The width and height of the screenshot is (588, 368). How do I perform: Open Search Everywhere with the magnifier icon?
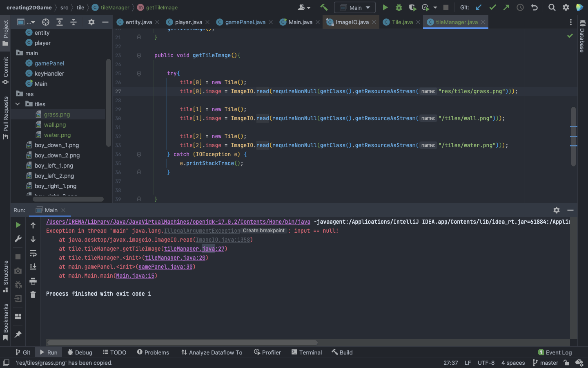(552, 7)
